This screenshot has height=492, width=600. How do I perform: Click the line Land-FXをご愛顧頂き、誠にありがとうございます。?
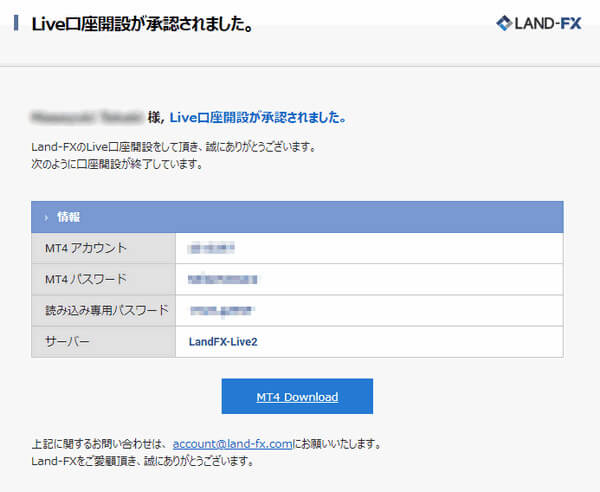[143, 461]
